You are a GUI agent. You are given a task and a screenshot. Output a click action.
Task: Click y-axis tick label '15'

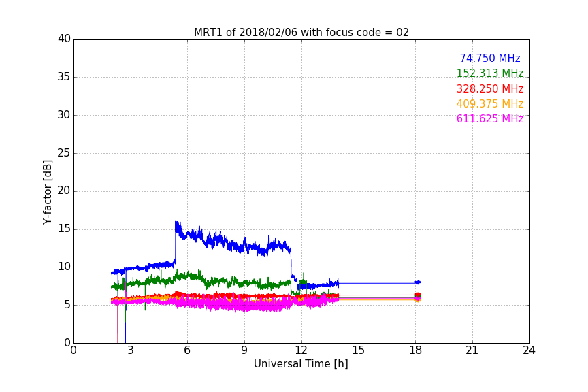(x=64, y=229)
